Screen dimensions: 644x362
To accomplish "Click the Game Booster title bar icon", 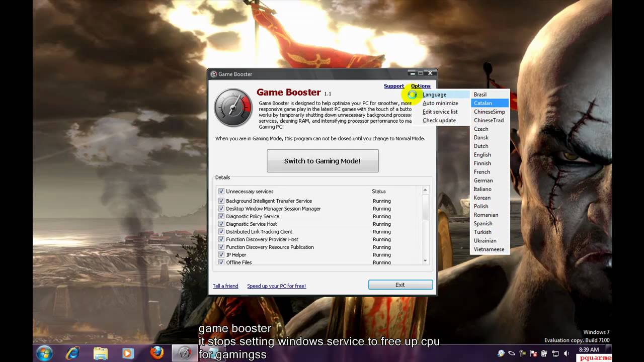I will [214, 74].
